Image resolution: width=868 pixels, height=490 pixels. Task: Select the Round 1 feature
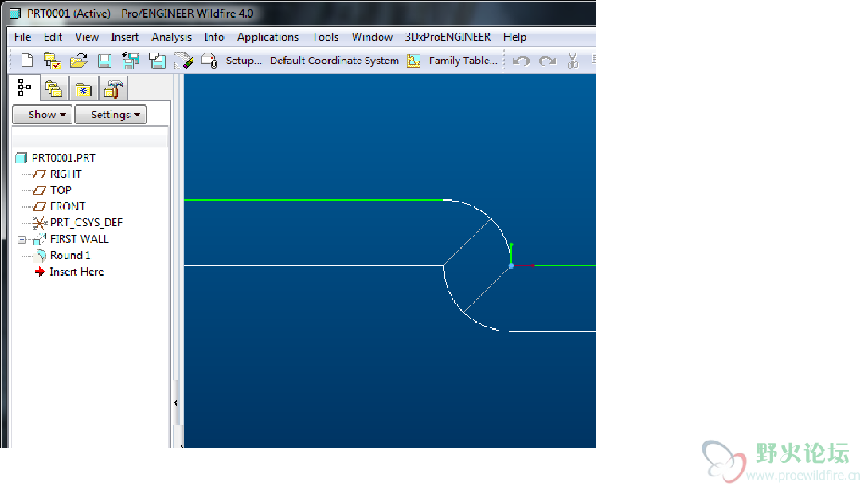tap(70, 255)
